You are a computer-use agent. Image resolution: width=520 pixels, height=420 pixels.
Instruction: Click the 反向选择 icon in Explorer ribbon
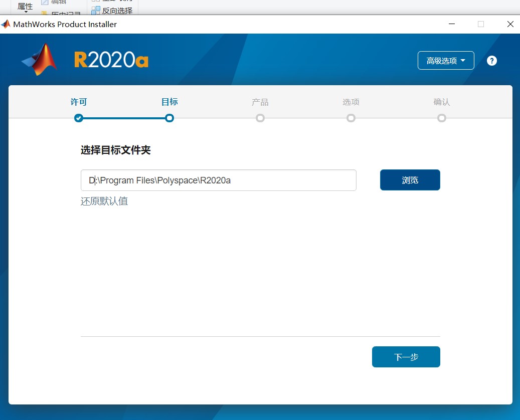click(x=96, y=10)
